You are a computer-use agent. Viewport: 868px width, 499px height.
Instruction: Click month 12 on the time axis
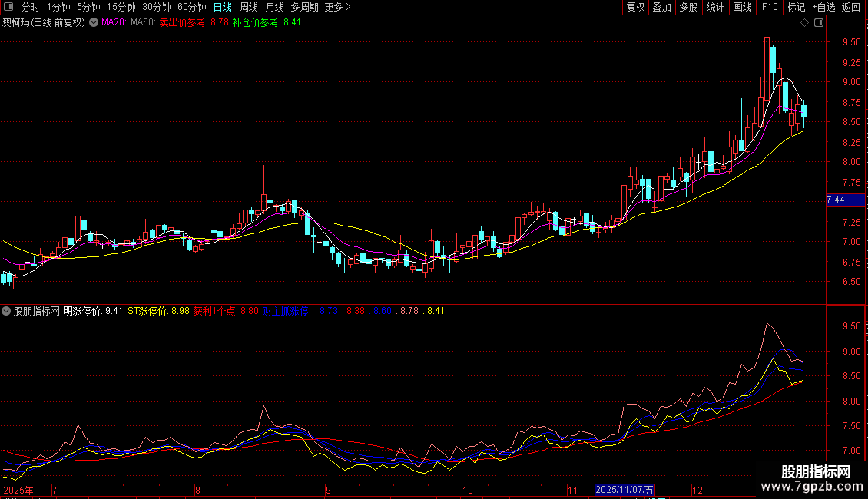click(x=697, y=490)
